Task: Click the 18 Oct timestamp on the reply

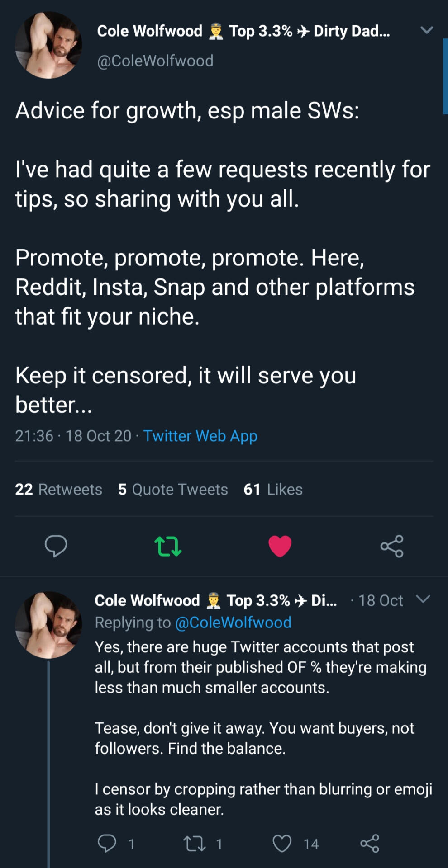Action: [x=381, y=600]
